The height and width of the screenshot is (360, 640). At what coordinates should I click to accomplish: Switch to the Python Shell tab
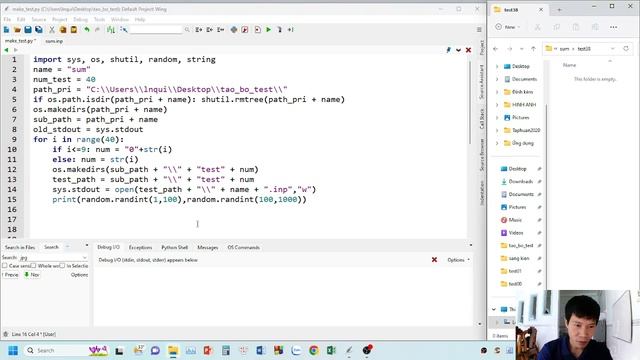(x=175, y=247)
